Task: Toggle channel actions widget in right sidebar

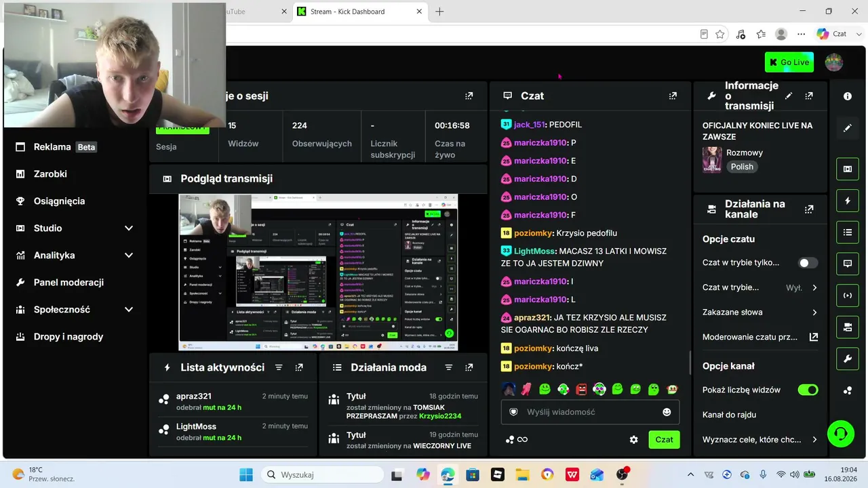Action: [x=848, y=327]
